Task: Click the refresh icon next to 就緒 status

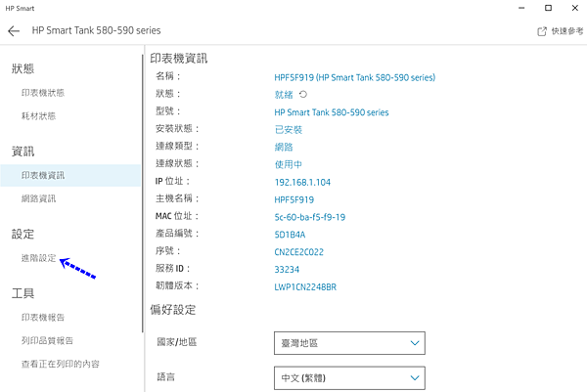Action: point(303,94)
